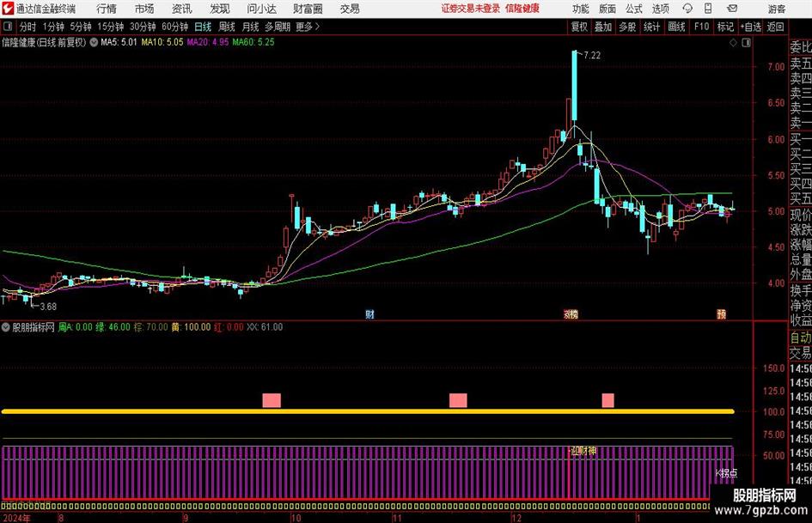Screen dimensions: 812x523
Task: Open the 市场 menu
Action: coord(144,9)
